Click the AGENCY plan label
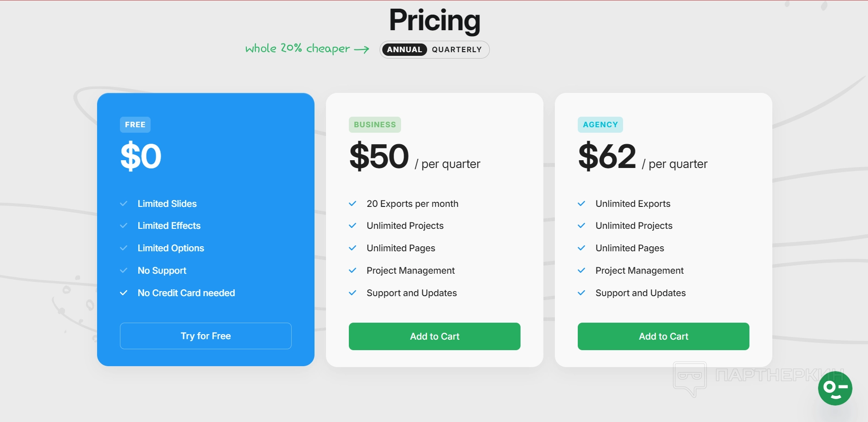Image resolution: width=868 pixels, height=422 pixels. pos(600,124)
